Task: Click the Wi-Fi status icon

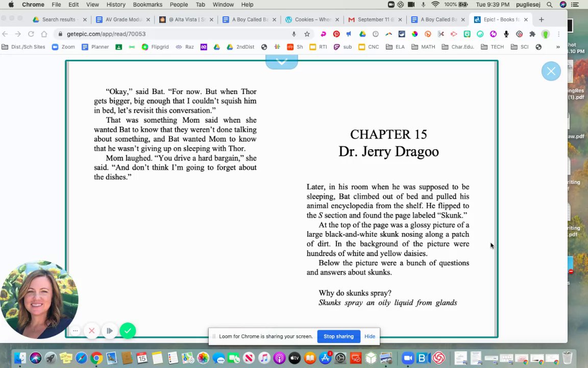Action: [435, 5]
